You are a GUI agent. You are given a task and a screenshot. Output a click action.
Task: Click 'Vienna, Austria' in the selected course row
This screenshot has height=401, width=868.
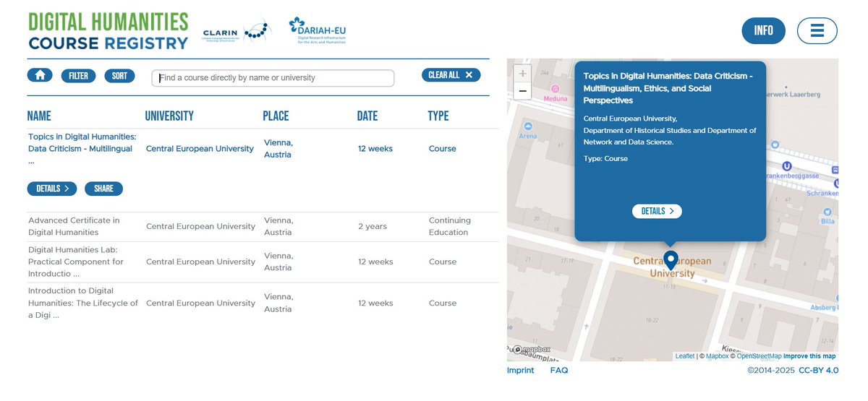(x=278, y=149)
